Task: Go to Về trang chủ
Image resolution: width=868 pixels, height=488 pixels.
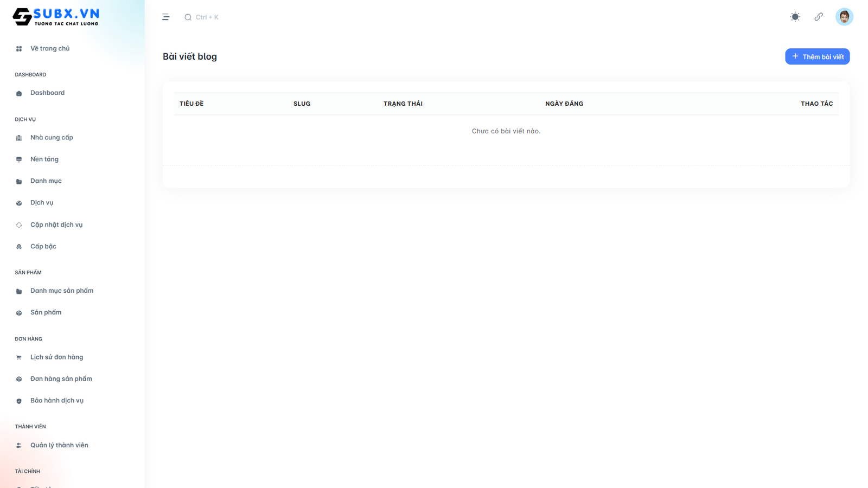Action: (50, 49)
